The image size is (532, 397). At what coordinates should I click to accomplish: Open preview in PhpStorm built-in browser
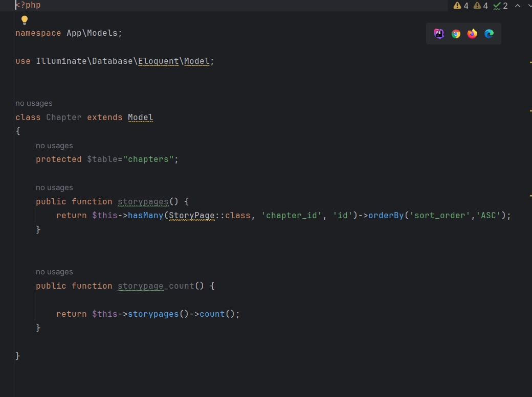[439, 34]
